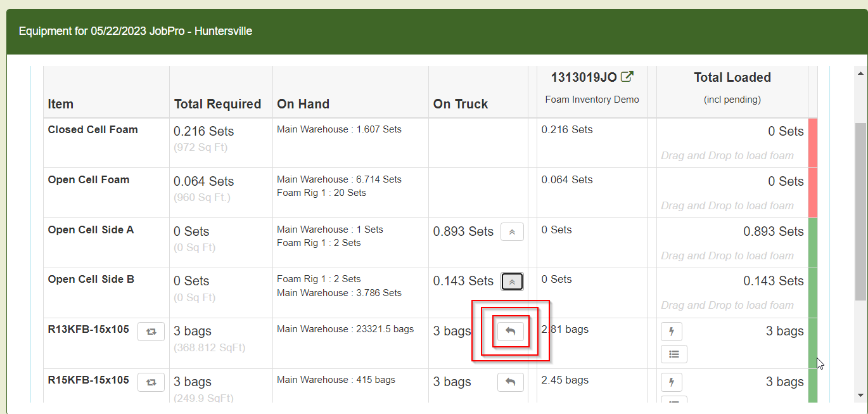Viewport: 868px width, 414px height.
Task: Click the return arrow for R15KFB-15x105
Action: [x=510, y=382]
